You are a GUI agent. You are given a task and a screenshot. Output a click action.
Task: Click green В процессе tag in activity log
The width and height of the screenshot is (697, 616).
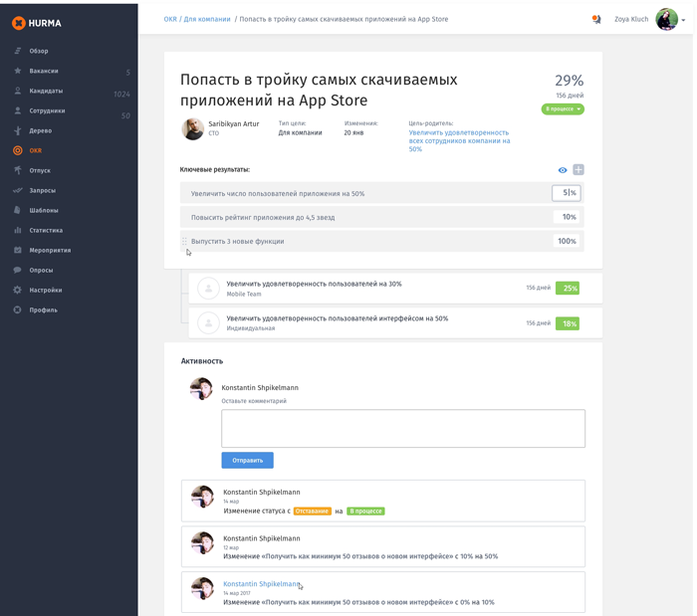tap(365, 512)
